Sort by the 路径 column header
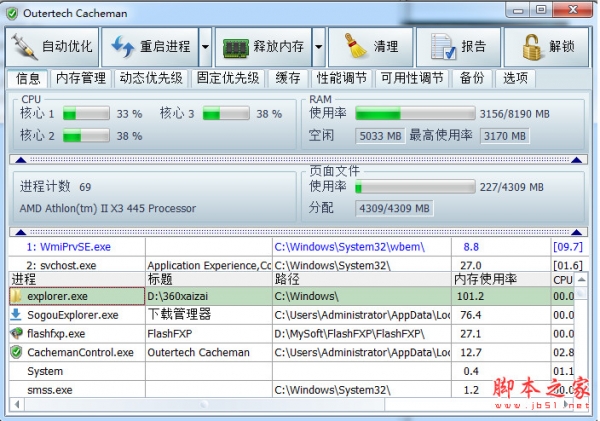Viewport: 600px width, 421px height. click(x=362, y=279)
